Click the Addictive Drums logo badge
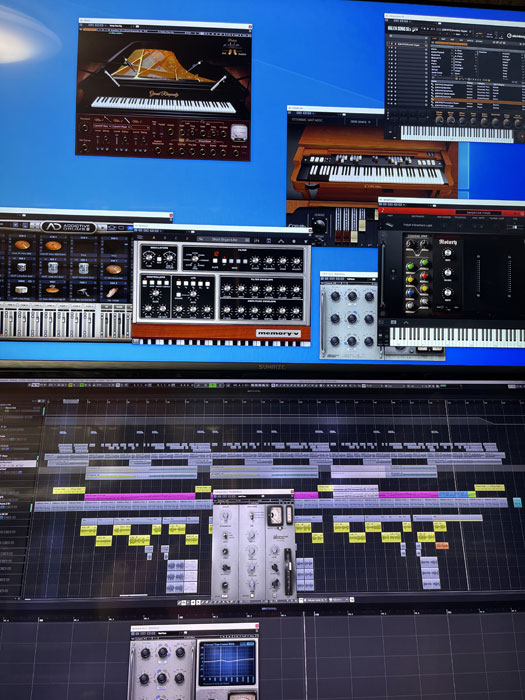Screen dimensions: 525x700 pos(69,227)
